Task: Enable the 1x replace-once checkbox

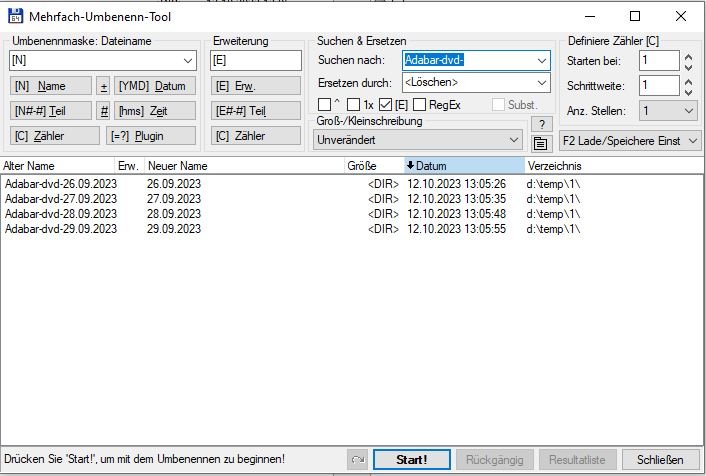Action: point(353,105)
